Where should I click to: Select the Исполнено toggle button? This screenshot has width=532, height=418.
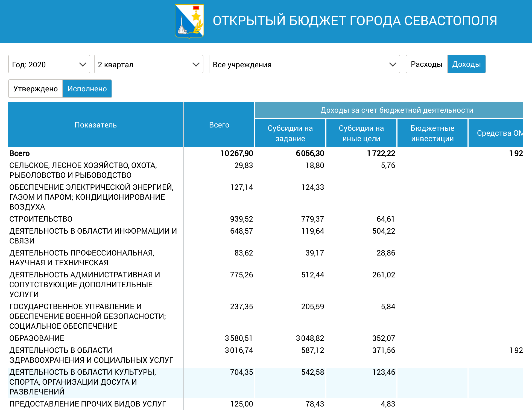87,89
